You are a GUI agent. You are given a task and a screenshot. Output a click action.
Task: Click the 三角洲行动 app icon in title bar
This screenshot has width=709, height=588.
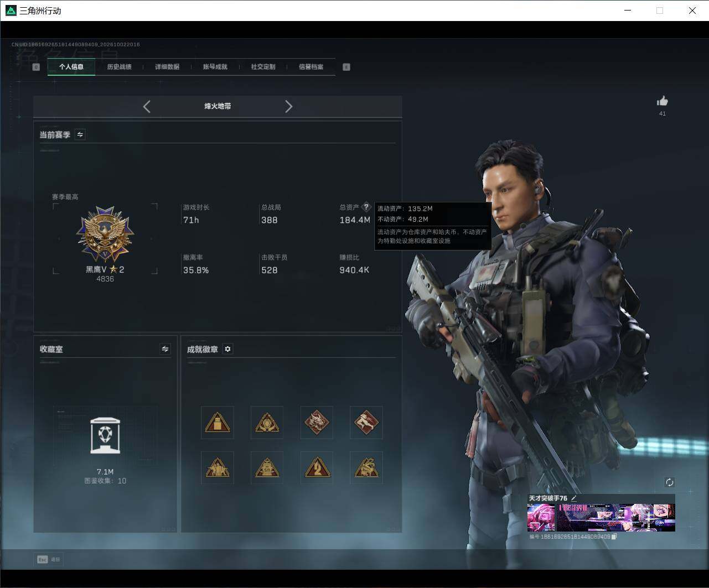pos(11,11)
